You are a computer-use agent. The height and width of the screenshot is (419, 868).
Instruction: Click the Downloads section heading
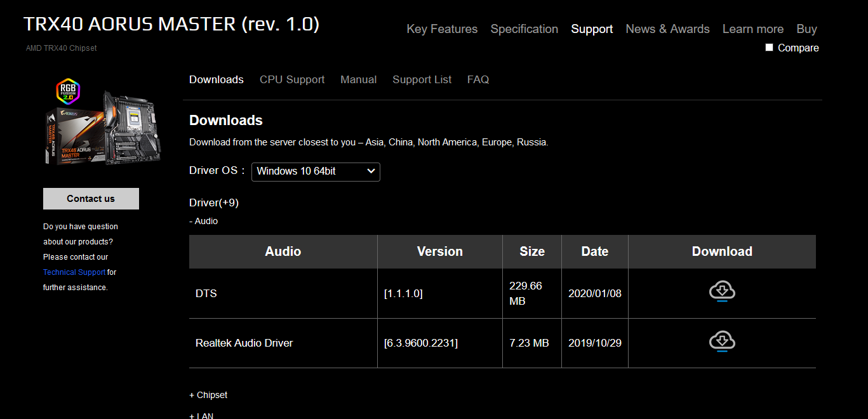[226, 120]
